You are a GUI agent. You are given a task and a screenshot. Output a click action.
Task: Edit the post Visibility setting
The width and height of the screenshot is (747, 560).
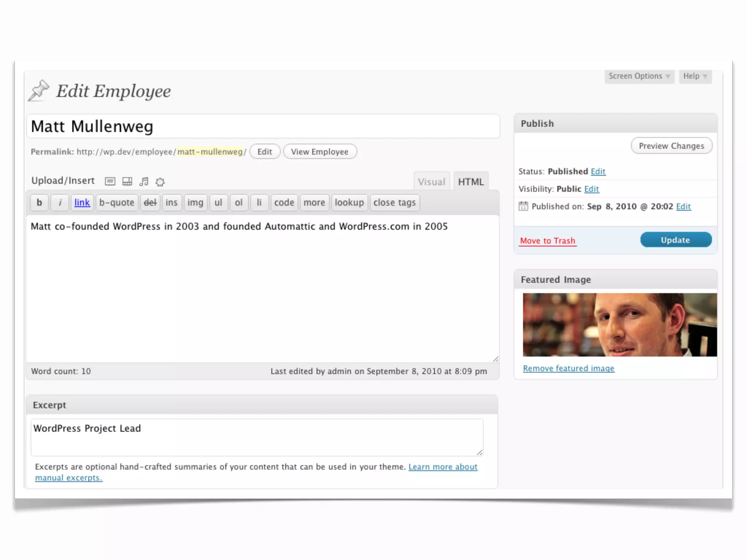tap(591, 189)
